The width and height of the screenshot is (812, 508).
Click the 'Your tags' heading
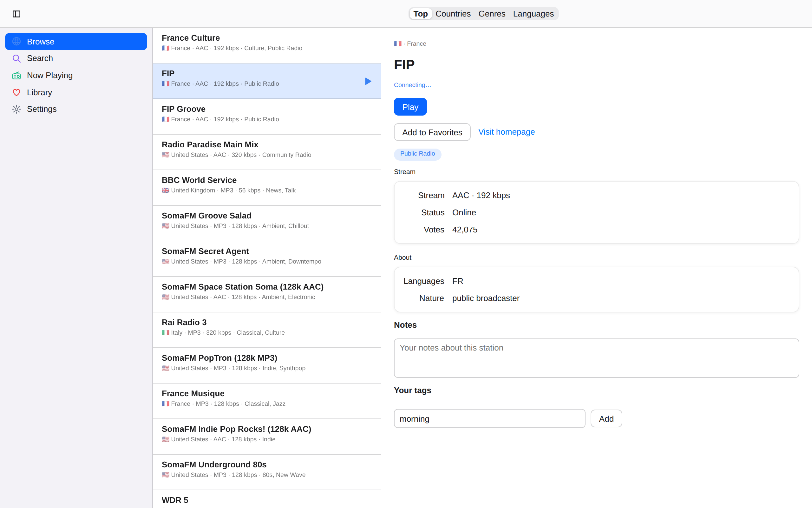(412, 391)
